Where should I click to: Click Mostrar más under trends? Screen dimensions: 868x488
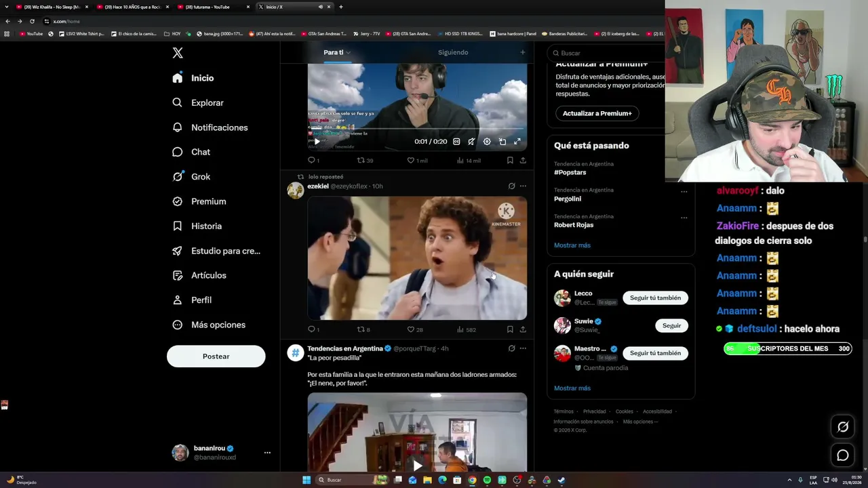click(572, 245)
